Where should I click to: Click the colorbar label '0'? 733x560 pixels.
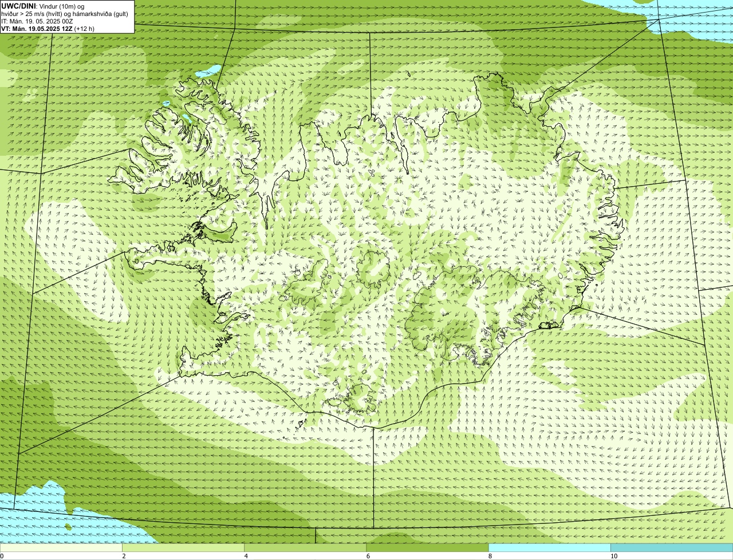2,556
